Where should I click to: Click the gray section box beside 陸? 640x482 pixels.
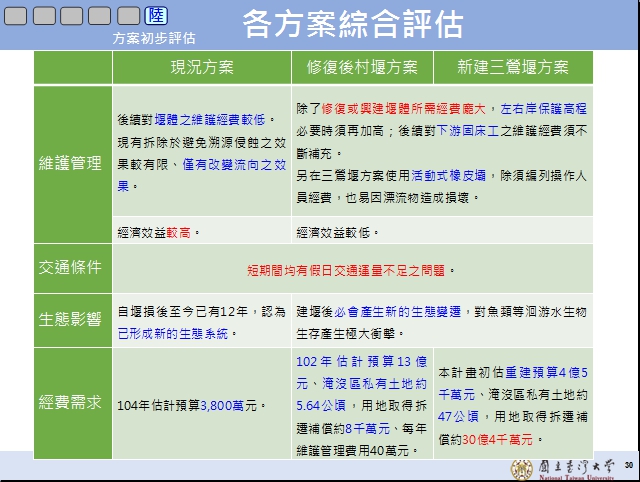129,16
